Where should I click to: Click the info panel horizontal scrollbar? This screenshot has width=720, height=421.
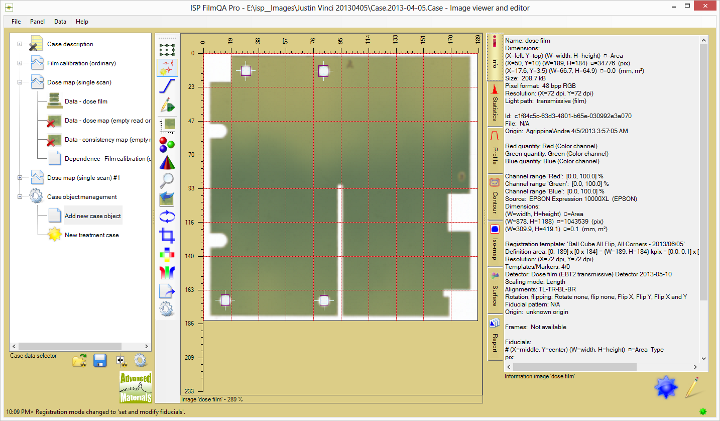point(575,367)
